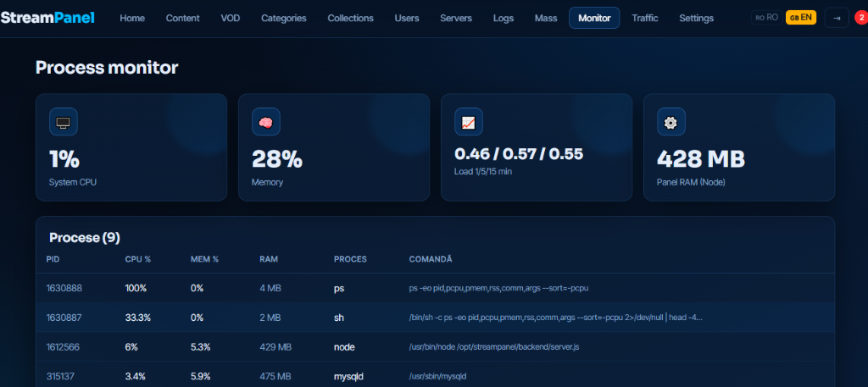
Task: Select the node process row
Action: (x=435, y=346)
